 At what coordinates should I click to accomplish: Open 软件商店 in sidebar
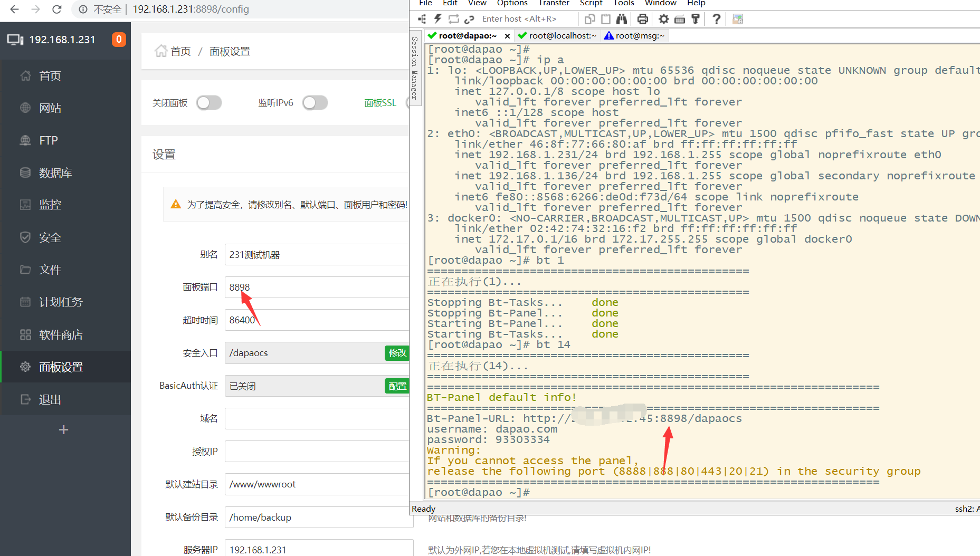click(x=65, y=334)
